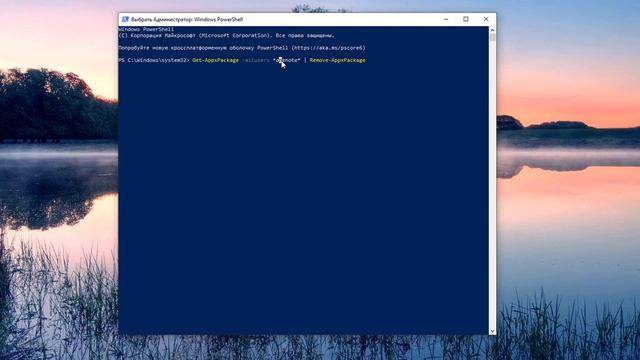Open the PowerShell window system menu icon
640x360 pixels.
coord(125,19)
